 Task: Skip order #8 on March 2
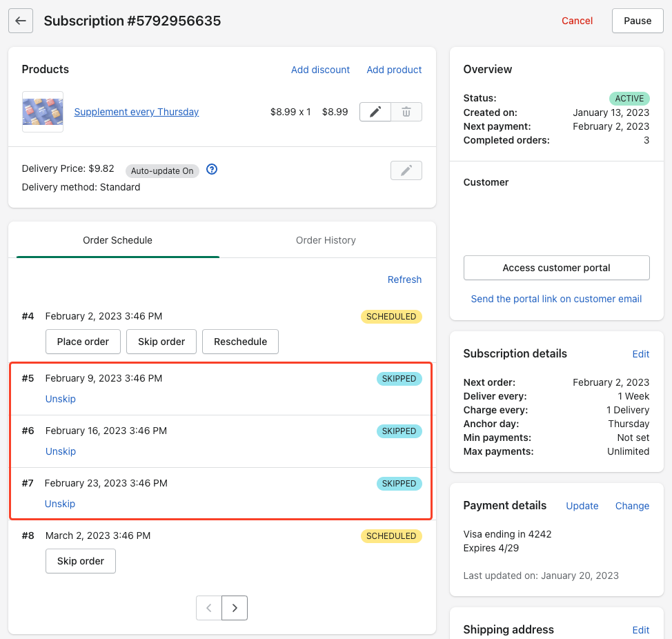pos(81,561)
